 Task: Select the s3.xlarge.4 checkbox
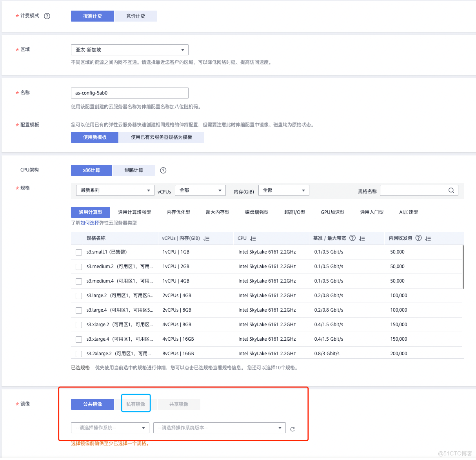click(x=79, y=340)
